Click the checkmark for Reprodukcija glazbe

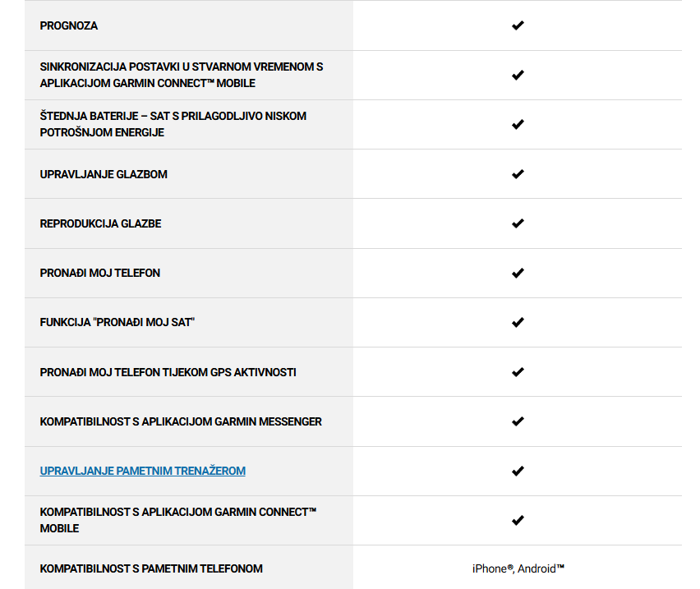[x=518, y=223]
